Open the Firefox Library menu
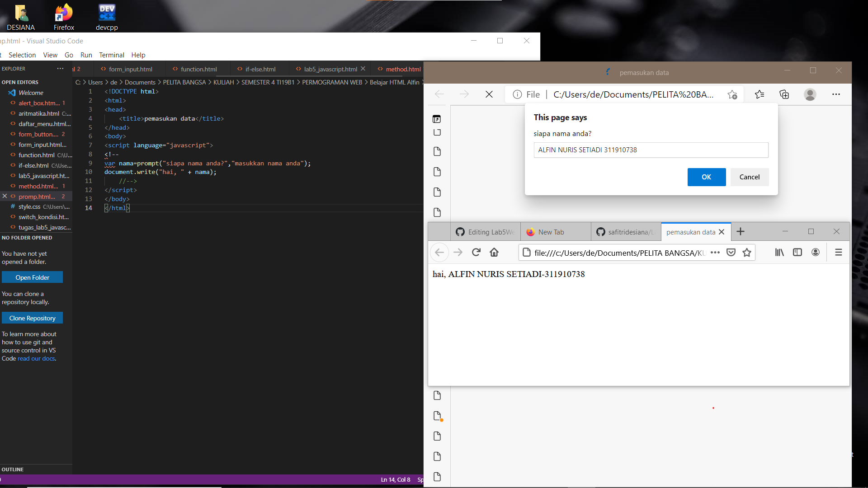 (779, 252)
